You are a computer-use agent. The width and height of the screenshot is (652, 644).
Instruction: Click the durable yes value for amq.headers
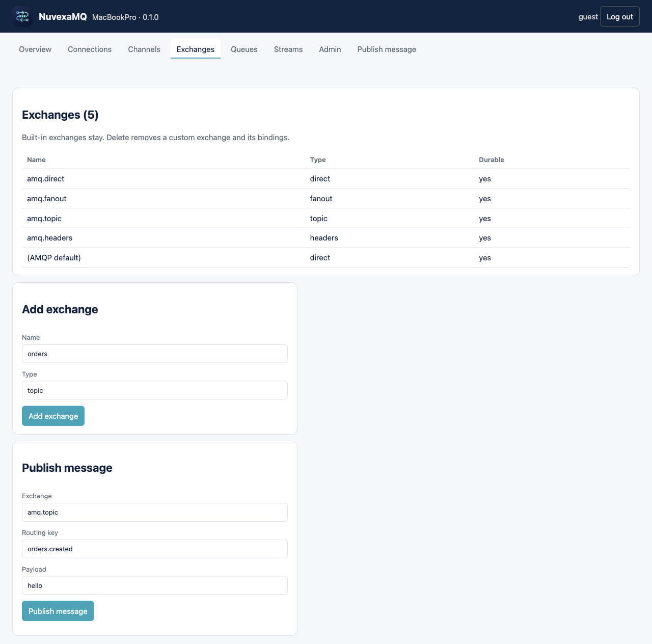coord(485,238)
